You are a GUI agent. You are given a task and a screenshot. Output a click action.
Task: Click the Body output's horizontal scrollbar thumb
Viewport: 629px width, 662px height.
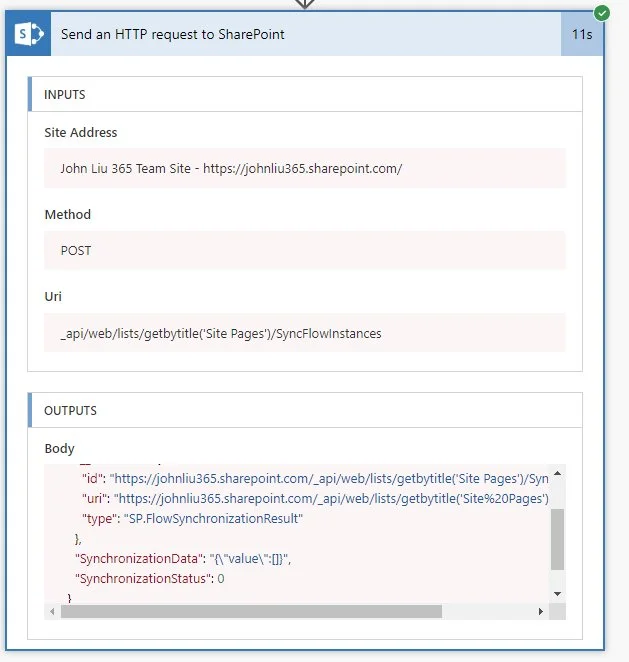tap(250, 611)
